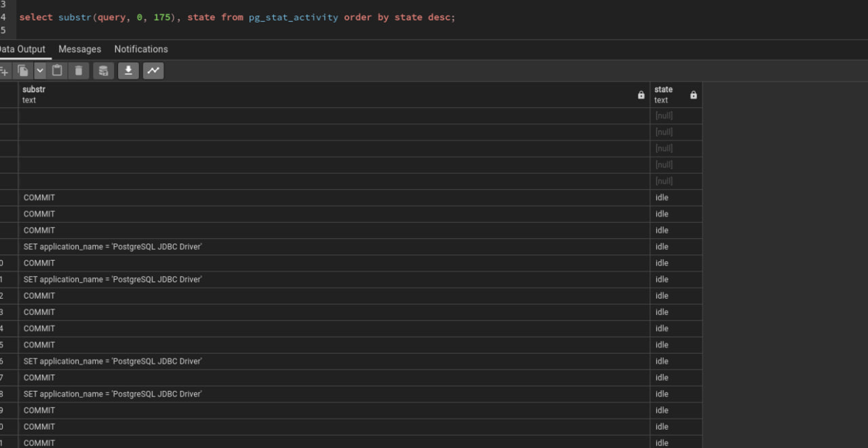This screenshot has height=448, width=868.
Task: Click the Add row icon
Action: click(x=4, y=71)
